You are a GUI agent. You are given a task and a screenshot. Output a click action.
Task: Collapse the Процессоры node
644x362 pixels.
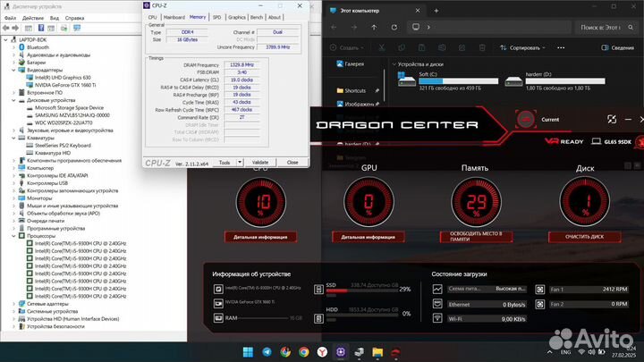click(x=13, y=236)
